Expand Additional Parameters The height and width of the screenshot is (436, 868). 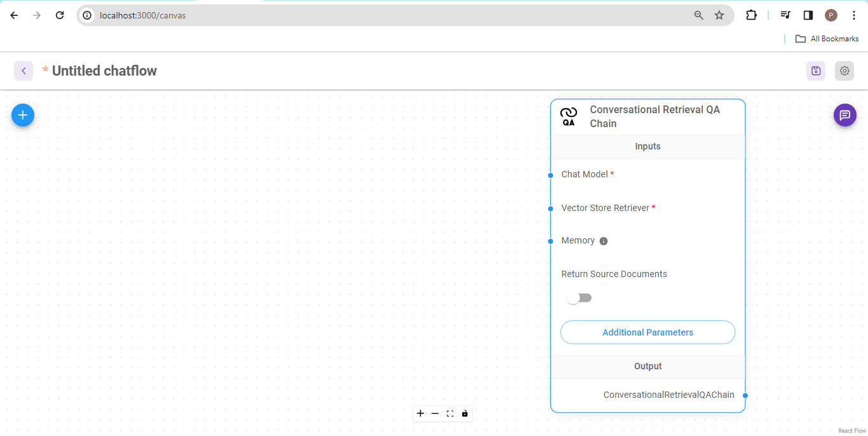click(x=648, y=332)
